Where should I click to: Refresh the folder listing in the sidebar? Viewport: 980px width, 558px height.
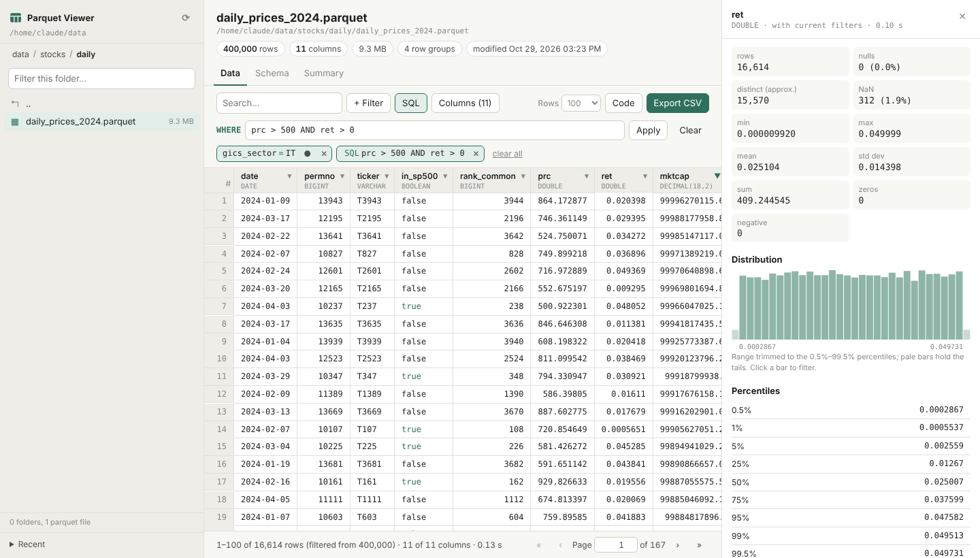[x=186, y=18]
